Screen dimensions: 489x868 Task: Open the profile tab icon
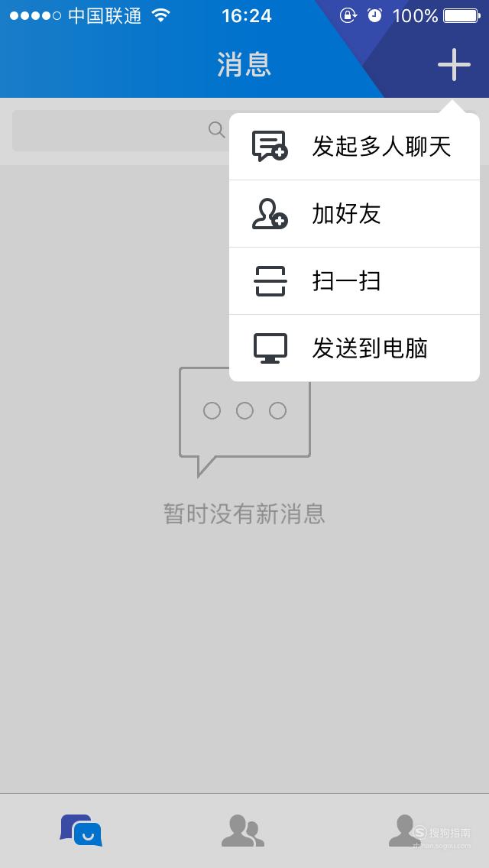point(405,831)
